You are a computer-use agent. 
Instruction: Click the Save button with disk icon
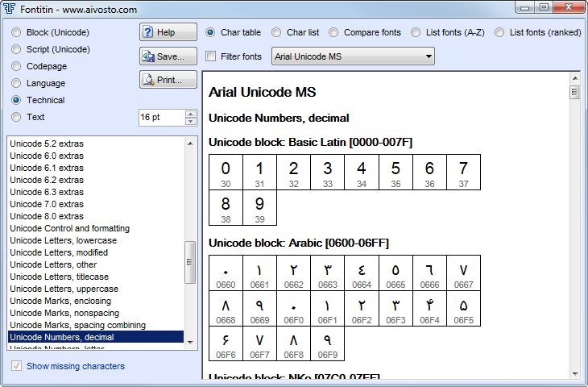168,56
